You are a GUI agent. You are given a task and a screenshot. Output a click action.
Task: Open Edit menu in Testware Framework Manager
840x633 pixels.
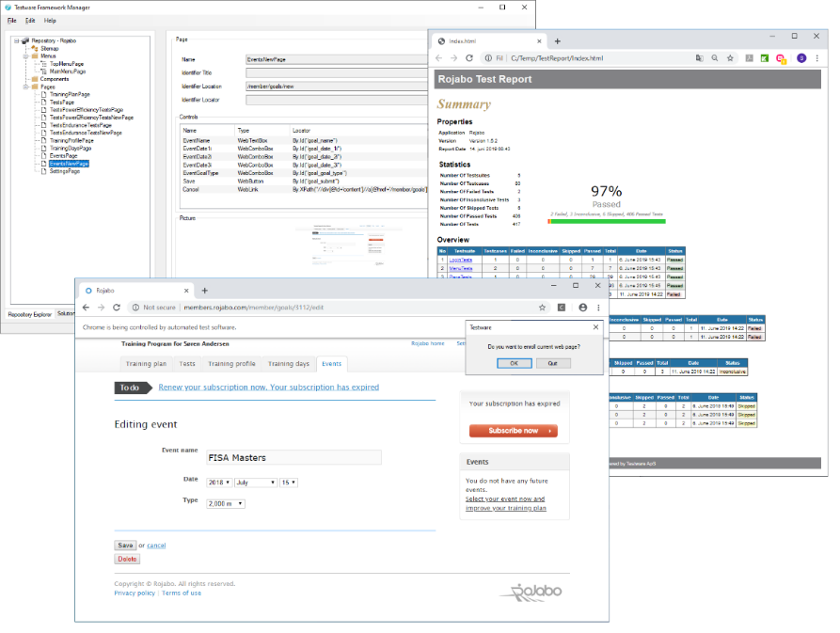(x=30, y=21)
